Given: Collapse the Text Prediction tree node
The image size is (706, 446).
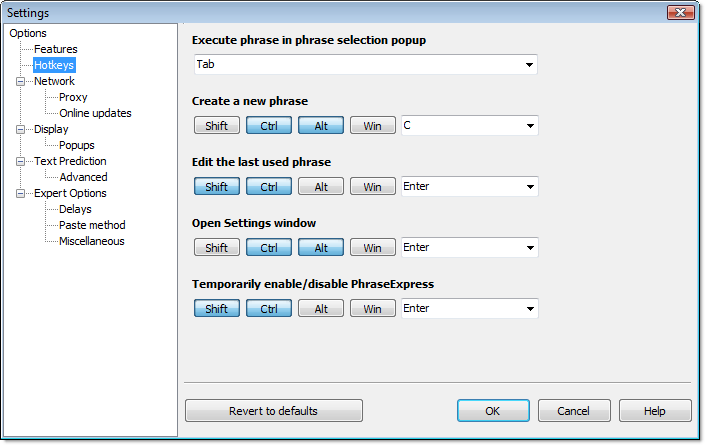Looking at the screenshot, I should pyautogui.click(x=20, y=162).
